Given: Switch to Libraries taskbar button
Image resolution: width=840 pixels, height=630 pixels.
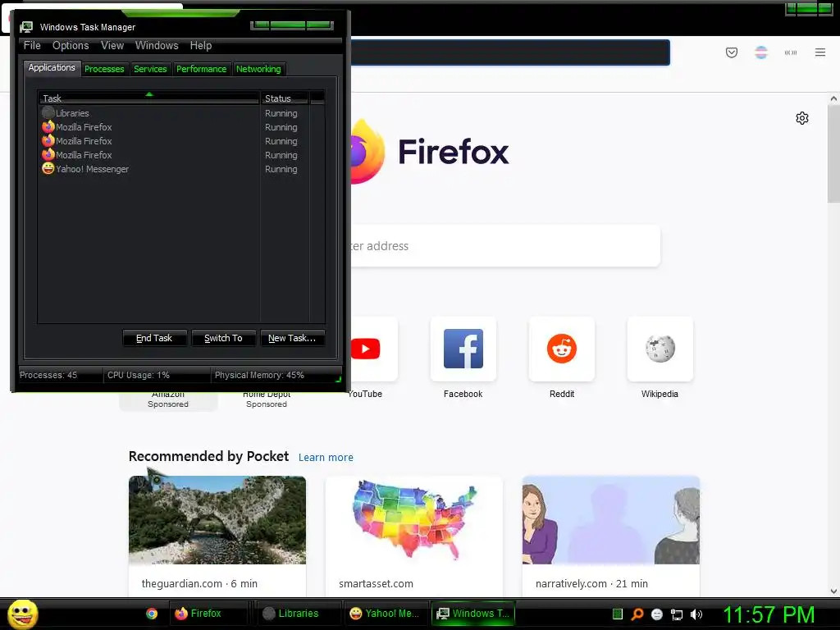Looking at the screenshot, I should click(x=299, y=614).
